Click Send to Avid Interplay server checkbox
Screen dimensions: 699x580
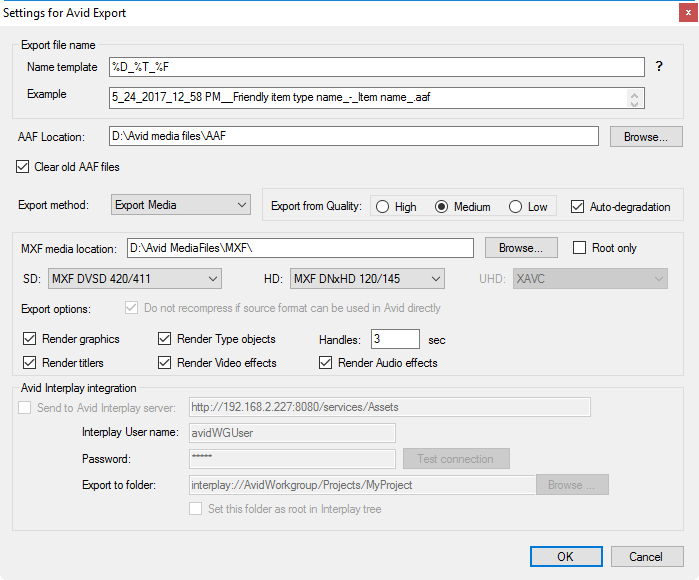coord(25,407)
